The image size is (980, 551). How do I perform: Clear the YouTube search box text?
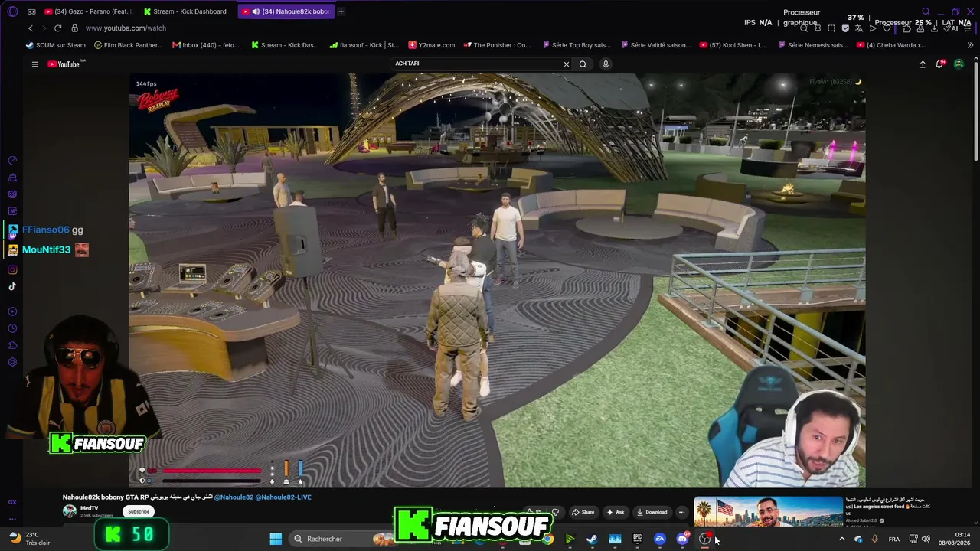point(567,64)
